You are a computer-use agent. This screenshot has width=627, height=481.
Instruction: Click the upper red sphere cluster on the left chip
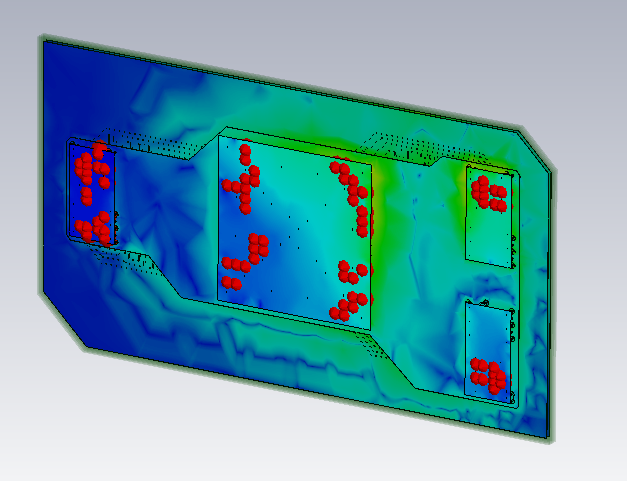[x=91, y=167]
